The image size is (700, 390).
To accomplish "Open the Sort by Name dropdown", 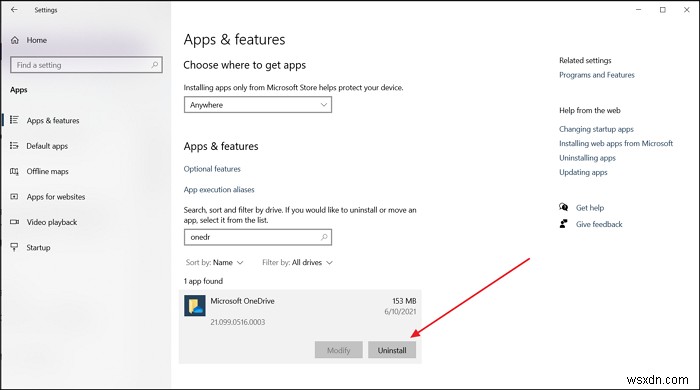I will pos(214,262).
